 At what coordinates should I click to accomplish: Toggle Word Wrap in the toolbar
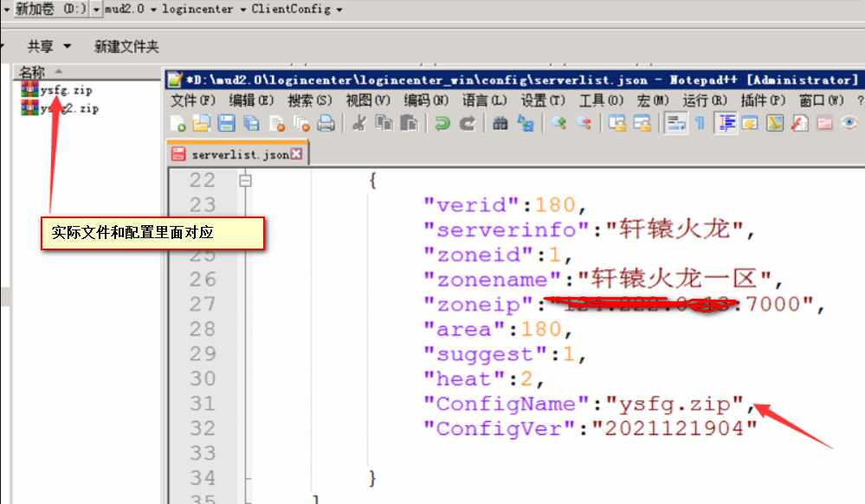[675, 124]
